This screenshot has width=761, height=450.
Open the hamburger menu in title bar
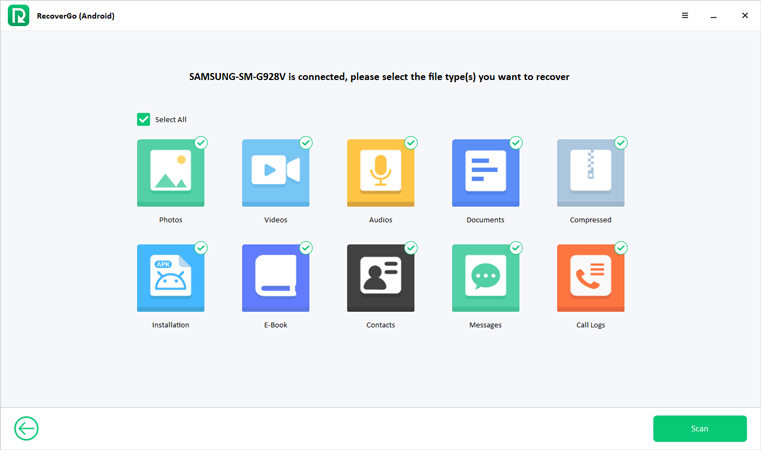[x=685, y=16]
